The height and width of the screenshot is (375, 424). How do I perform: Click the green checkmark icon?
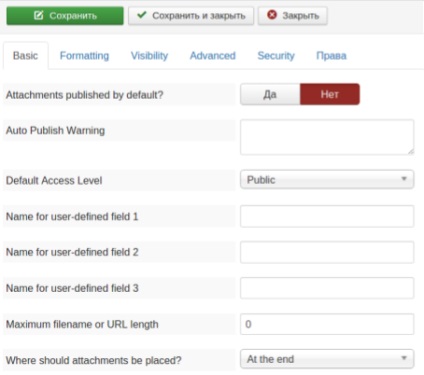point(142,15)
